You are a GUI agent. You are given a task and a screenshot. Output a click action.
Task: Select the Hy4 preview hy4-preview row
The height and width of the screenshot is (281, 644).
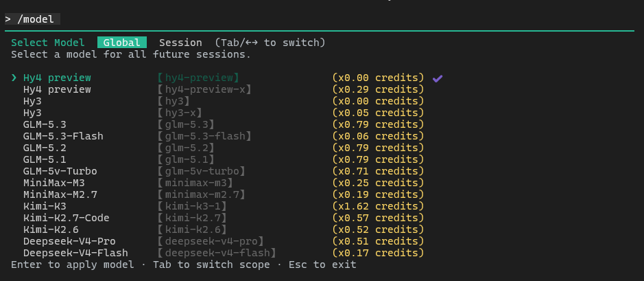[227, 78]
